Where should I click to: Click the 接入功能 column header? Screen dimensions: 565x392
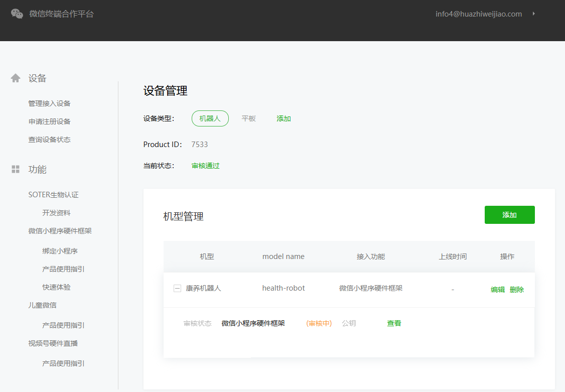[371, 256]
